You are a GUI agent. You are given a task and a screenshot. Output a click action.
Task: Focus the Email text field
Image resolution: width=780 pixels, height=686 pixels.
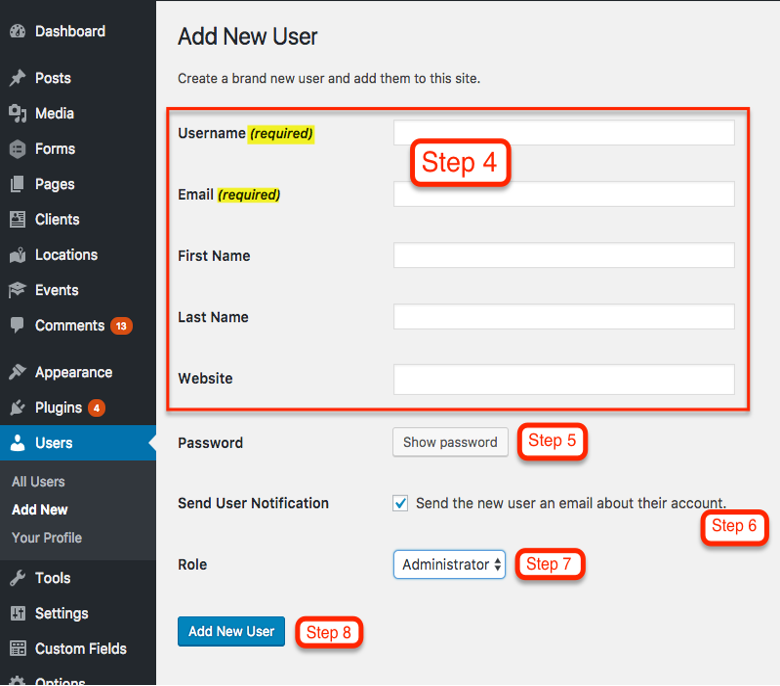tap(564, 194)
